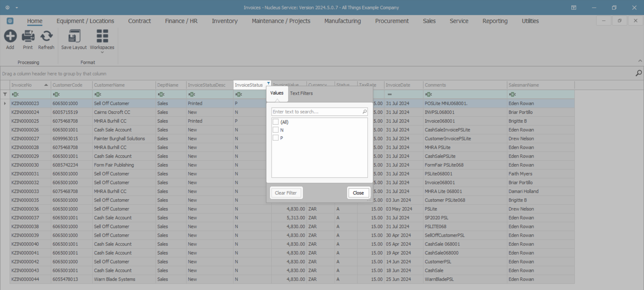
Task: Select the Damari Holland salesman cell
Action: [x=541, y=192]
